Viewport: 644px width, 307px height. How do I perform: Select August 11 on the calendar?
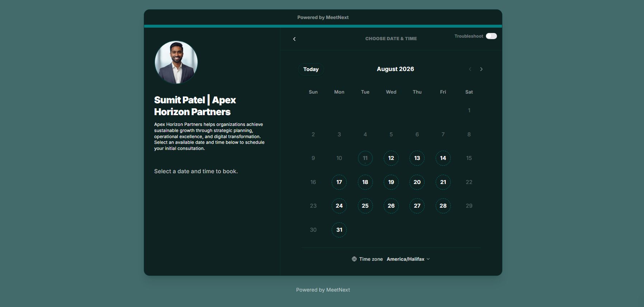click(365, 158)
